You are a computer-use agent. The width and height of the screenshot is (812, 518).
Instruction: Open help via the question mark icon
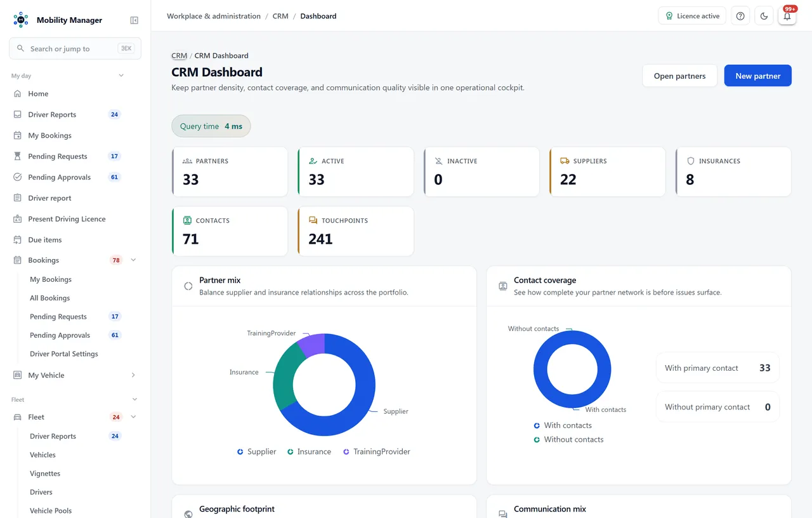click(x=740, y=16)
